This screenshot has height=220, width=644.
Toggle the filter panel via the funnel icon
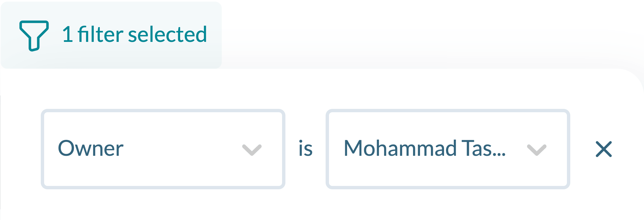coord(34,36)
